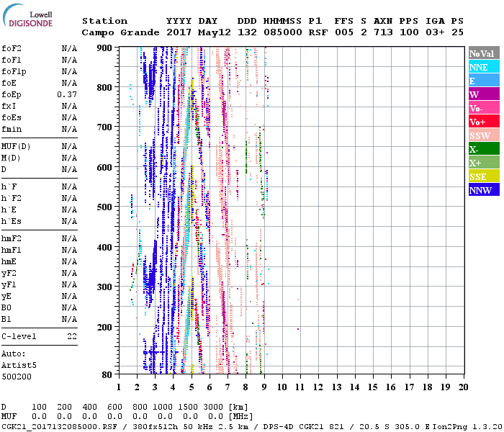The height and width of the screenshot is (432, 504).
Task: Click the Vo- pink legend swatch
Action: pyautogui.click(x=484, y=108)
